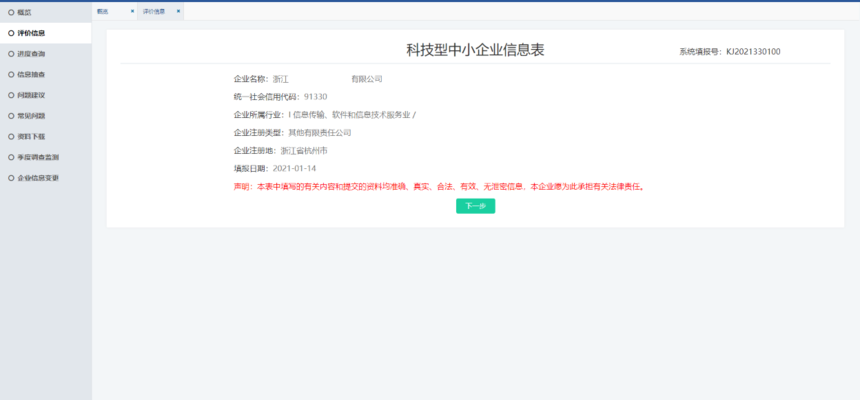Click the 科技型中小企业信息表 title
860x400 pixels.
tap(475, 50)
